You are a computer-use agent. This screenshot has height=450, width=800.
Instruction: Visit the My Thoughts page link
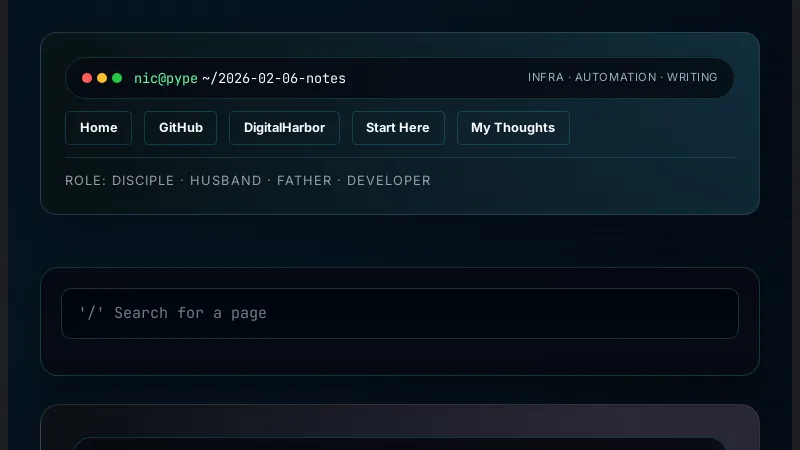[513, 128]
